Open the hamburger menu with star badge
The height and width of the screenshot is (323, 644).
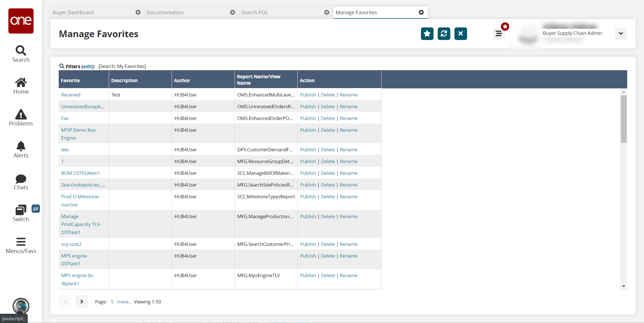499,34
